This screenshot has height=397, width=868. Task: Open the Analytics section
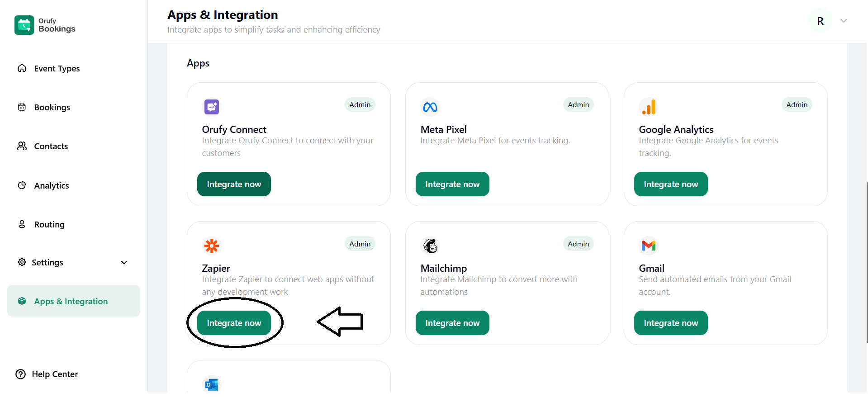pos(51,185)
